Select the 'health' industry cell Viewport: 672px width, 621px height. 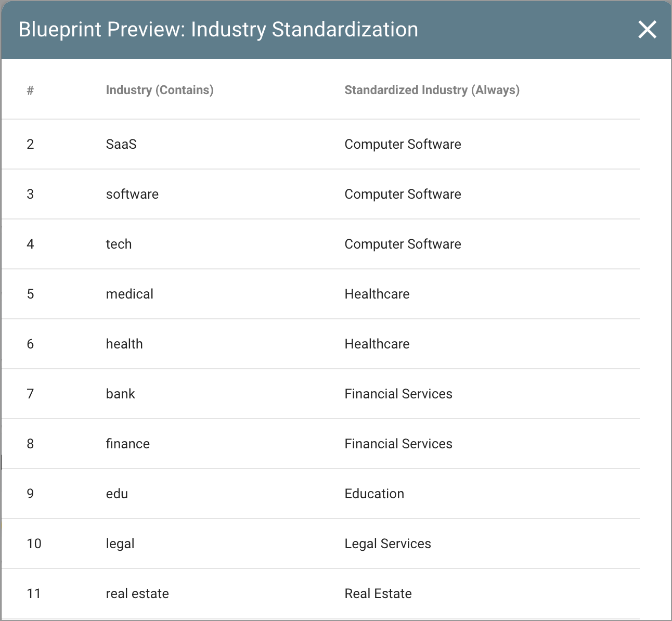tap(124, 344)
